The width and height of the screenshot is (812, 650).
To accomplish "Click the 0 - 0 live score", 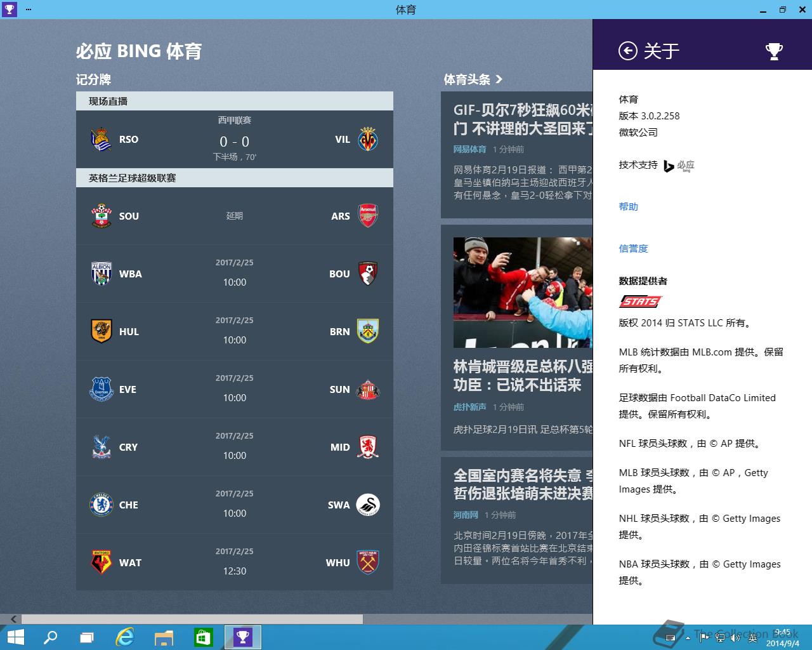I will (235, 142).
